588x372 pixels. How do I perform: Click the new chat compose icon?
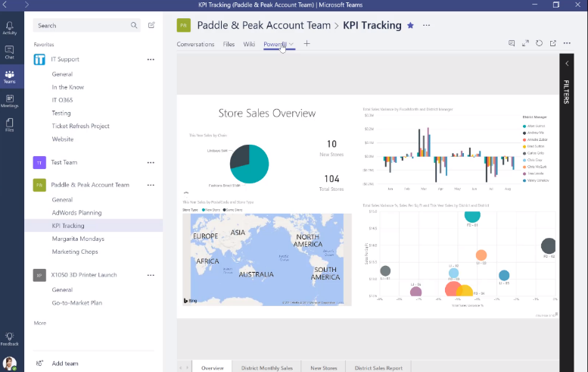(151, 25)
